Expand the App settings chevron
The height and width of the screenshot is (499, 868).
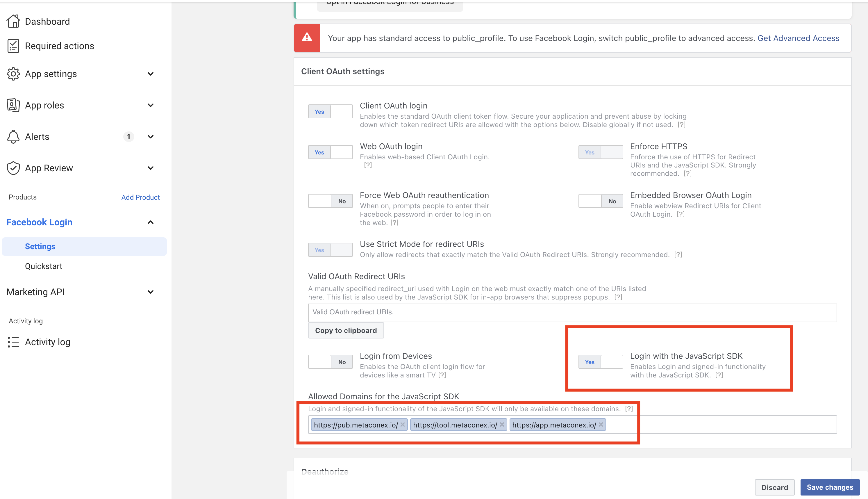[x=150, y=74]
